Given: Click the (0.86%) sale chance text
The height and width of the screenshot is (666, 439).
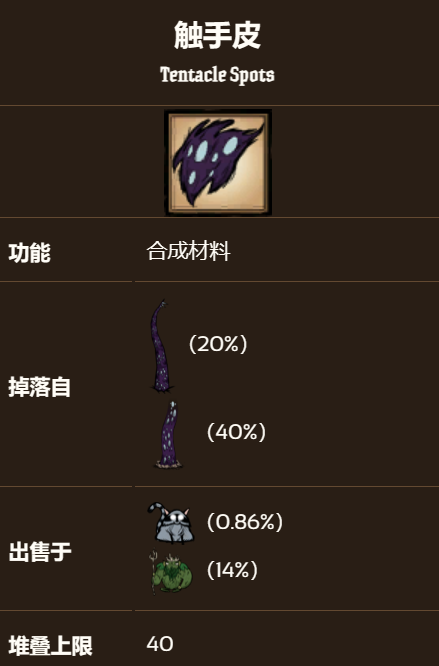Looking at the screenshot, I should (245, 522).
